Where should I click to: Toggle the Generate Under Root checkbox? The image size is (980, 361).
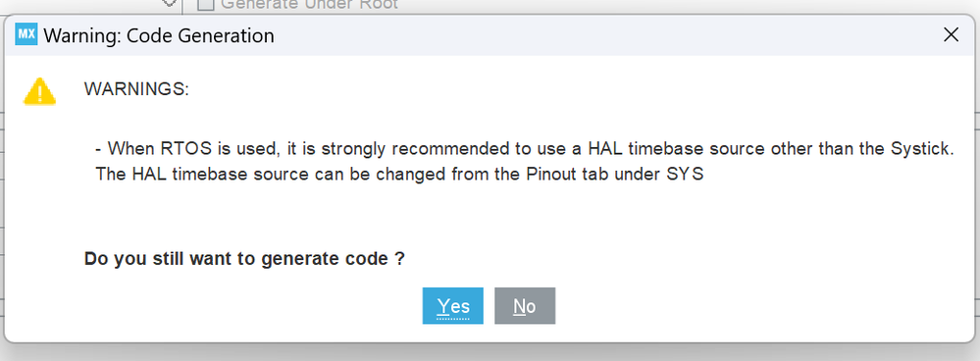206,4
